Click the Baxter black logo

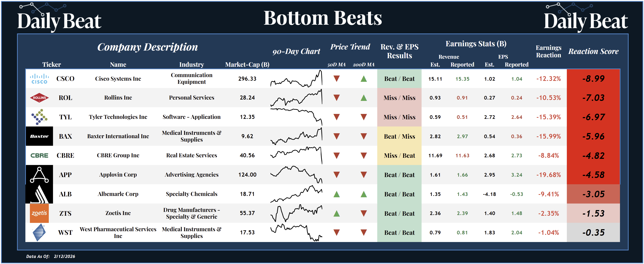pyautogui.click(x=39, y=136)
